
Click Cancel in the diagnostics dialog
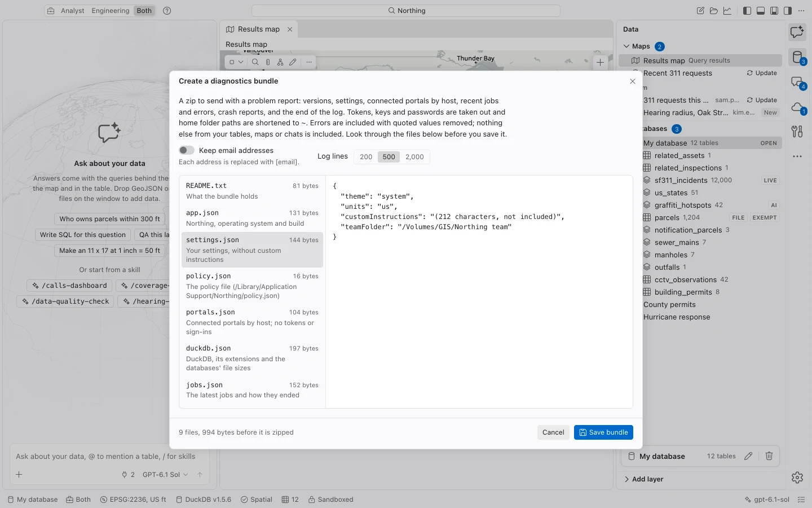pyautogui.click(x=553, y=432)
